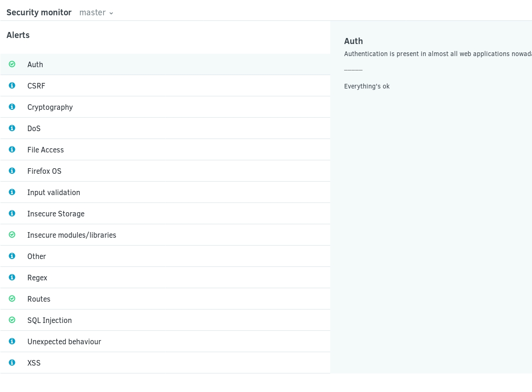Select the Insecure modules/libraries alert
The image size is (532, 392).
(x=165, y=235)
